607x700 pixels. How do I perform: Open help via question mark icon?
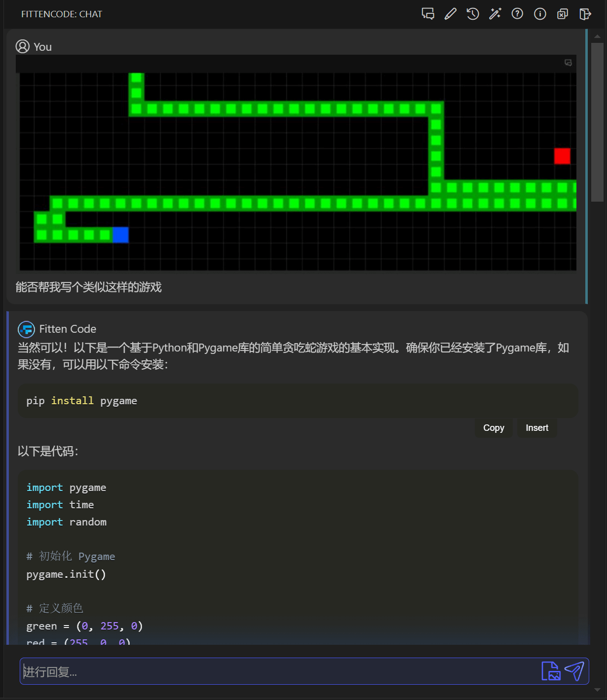517,14
